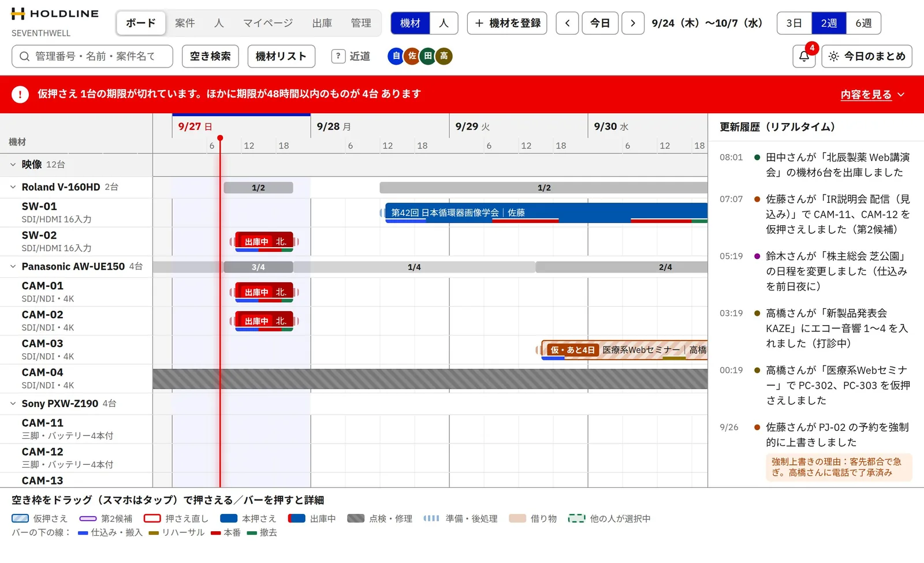
Task: Focus the 管理番号・名前 search field
Action: tap(92, 57)
